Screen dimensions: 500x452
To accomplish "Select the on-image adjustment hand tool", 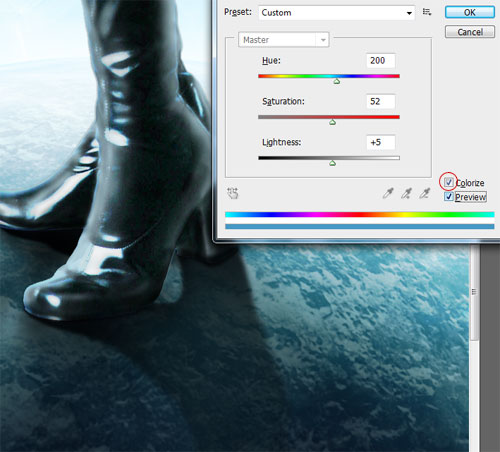I will tap(233, 193).
